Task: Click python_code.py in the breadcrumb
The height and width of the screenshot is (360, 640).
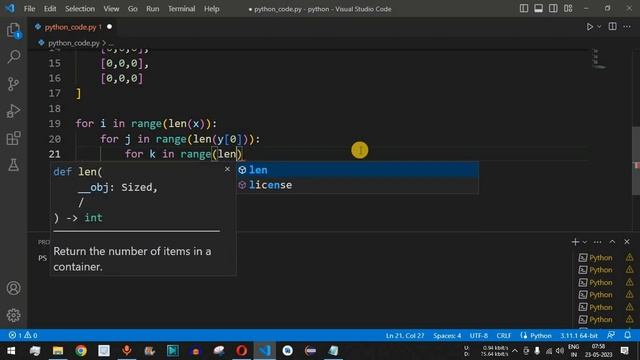Action: pos(73,43)
